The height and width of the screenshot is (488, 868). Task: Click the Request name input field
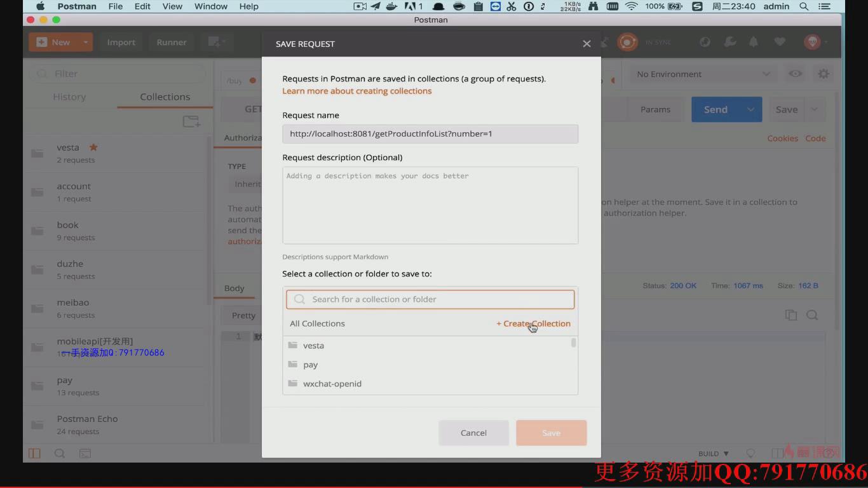pyautogui.click(x=430, y=133)
